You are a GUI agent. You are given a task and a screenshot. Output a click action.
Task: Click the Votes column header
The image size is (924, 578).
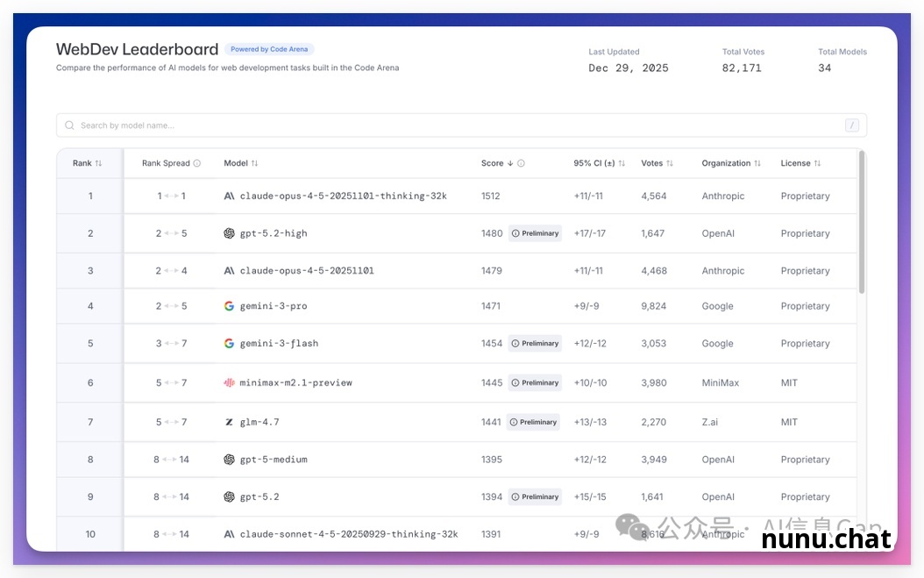pyautogui.click(x=651, y=163)
